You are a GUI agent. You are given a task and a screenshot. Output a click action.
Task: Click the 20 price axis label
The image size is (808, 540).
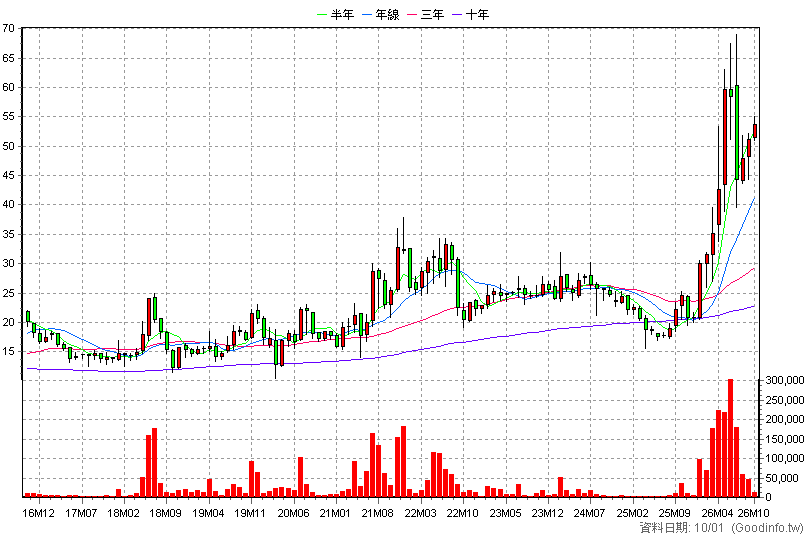point(8,322)
